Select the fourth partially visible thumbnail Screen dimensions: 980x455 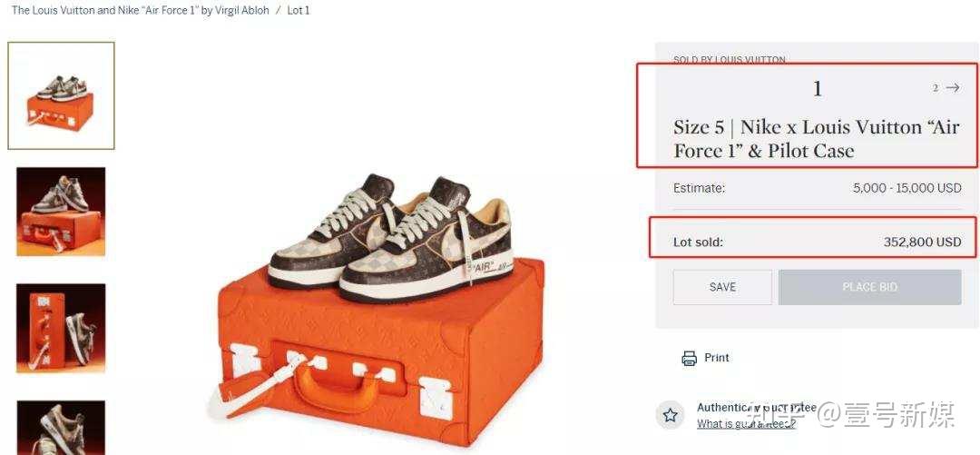coord(61,427)
